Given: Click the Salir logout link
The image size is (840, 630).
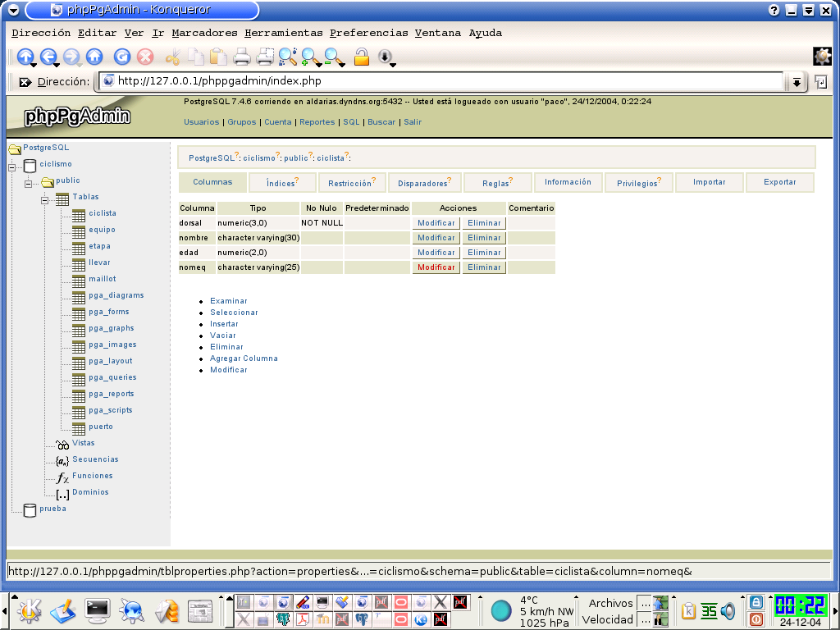Looking at the screenshot, I should pos(413,122).
